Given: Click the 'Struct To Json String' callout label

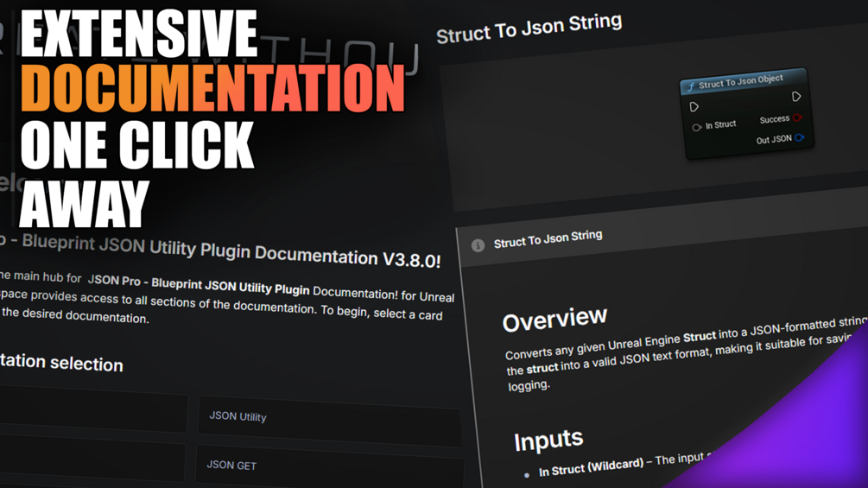Looking at the screenshot, I should [x=548, y=239].
